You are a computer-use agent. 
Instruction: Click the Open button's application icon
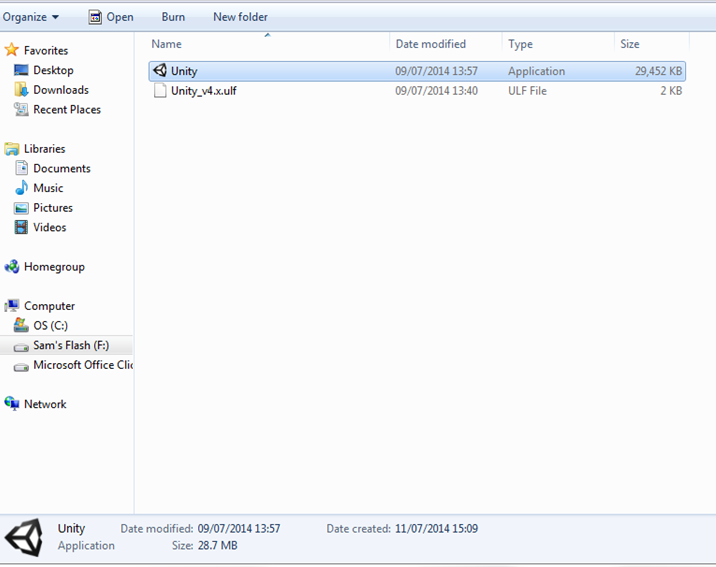pos(95,17)
